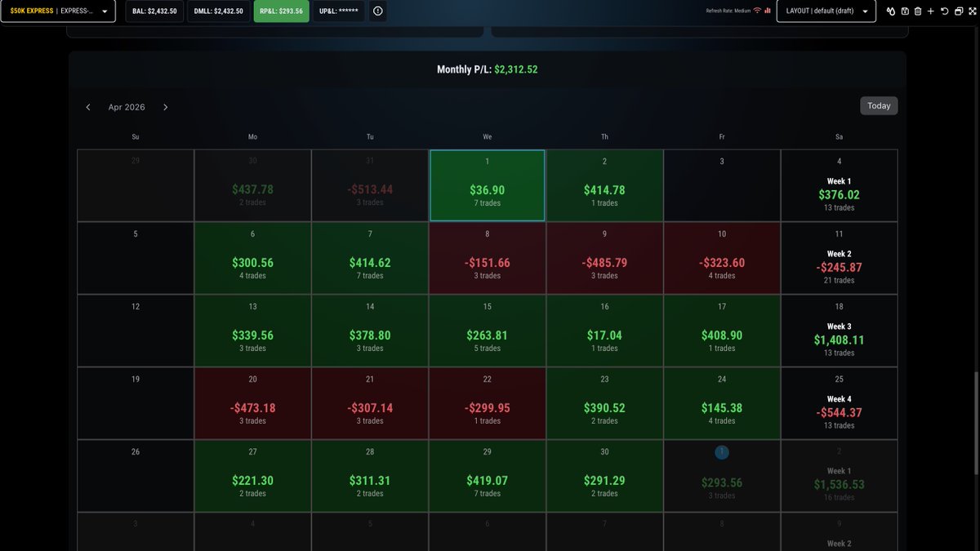
Task: Open the LAYOUT default (draft) dropdown
Action: pos(826,11)
